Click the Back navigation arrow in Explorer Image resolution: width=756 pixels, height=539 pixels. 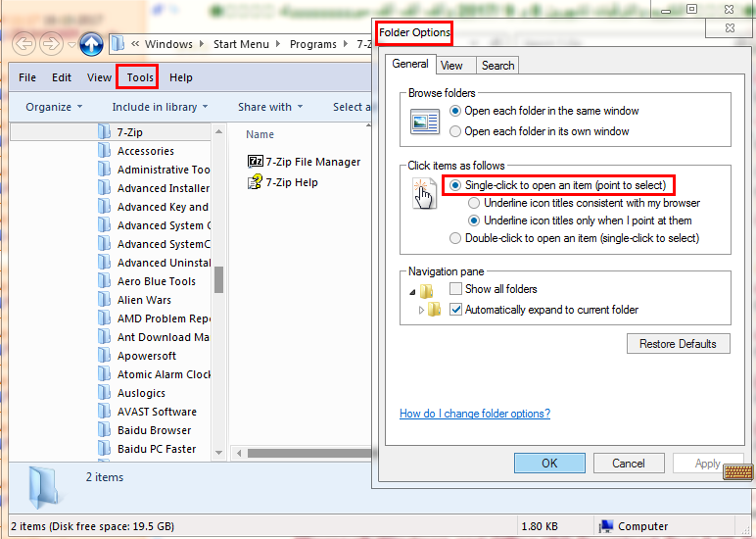point(24,44)
